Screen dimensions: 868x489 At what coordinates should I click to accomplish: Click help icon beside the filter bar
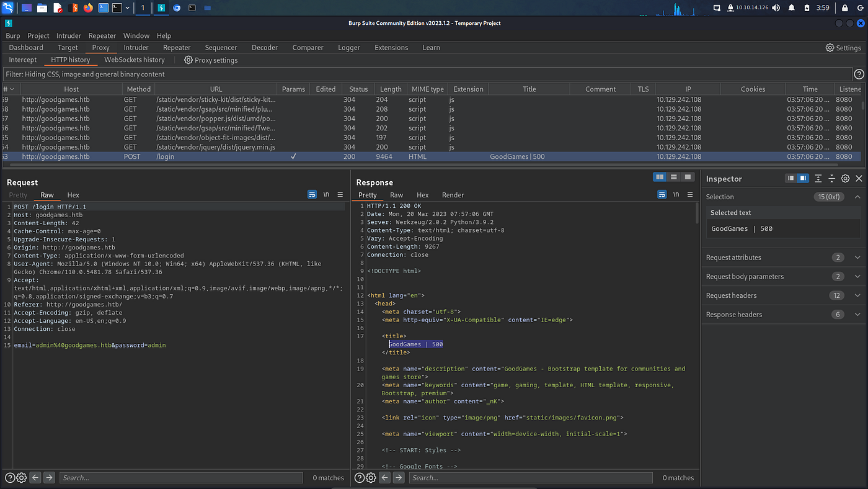point(859,74)
